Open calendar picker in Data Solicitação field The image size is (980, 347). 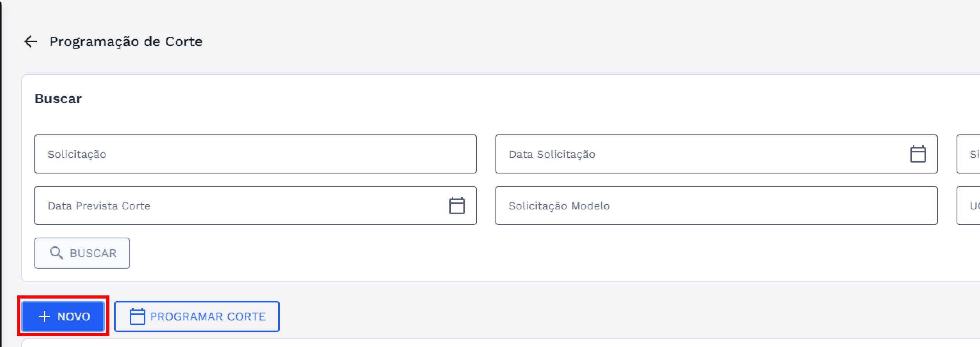918,154
